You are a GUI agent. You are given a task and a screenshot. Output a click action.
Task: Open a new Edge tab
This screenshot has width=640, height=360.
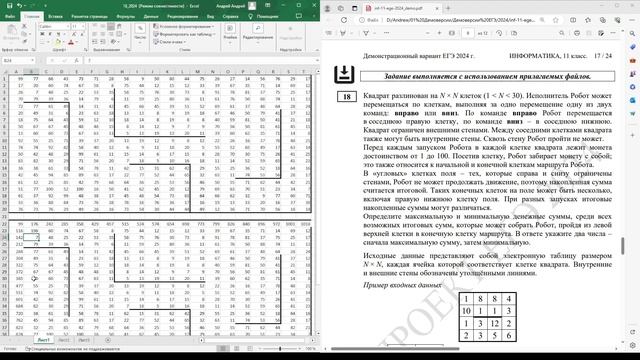pos(448,8)
